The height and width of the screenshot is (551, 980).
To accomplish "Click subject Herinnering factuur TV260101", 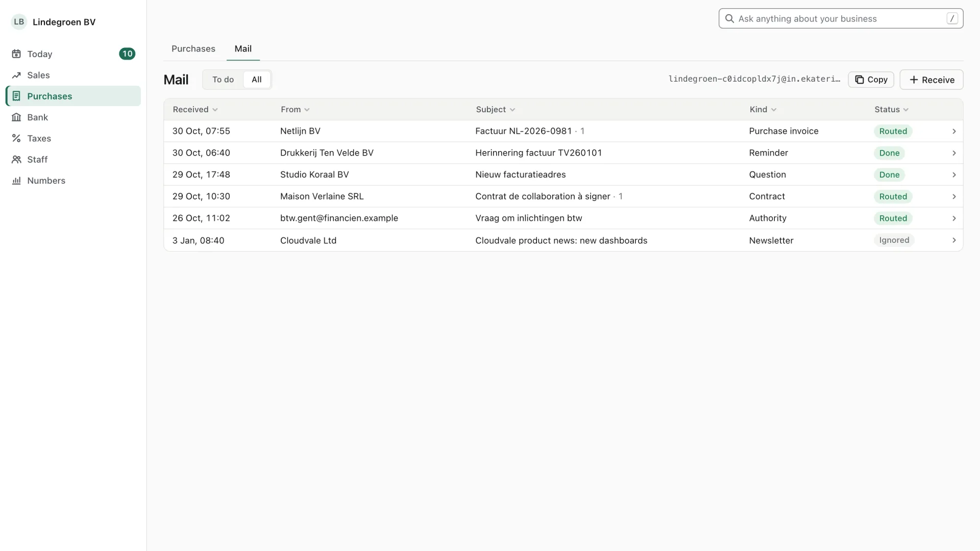I will tap(538, 153).
